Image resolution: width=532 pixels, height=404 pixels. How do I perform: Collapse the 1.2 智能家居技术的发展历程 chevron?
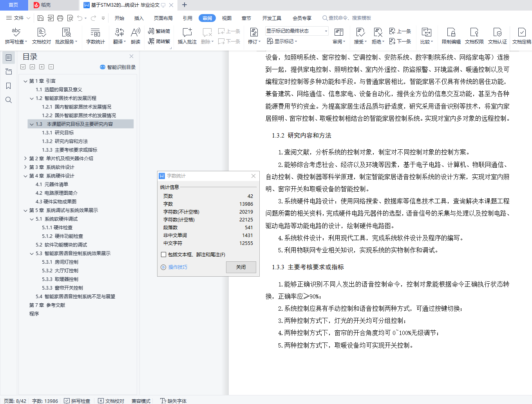tap(32, 98)
